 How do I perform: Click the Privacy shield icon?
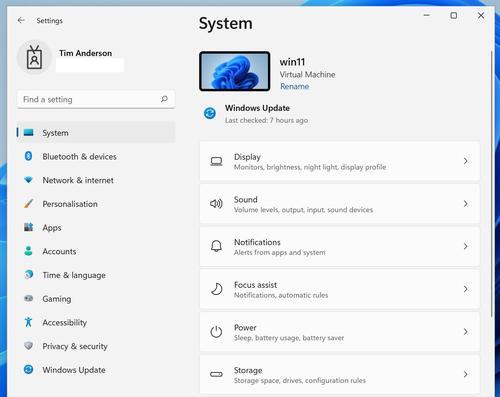tap(29, 346)
